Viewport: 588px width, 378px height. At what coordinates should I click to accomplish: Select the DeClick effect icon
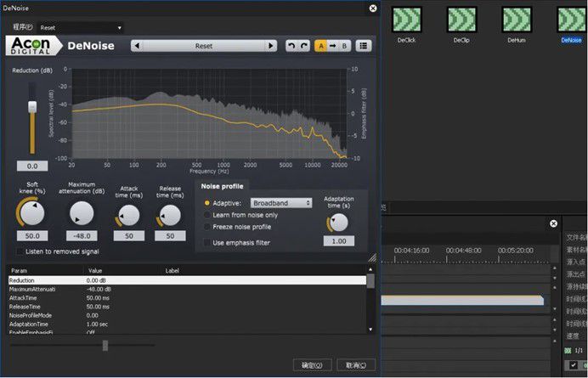coord(406,20)
